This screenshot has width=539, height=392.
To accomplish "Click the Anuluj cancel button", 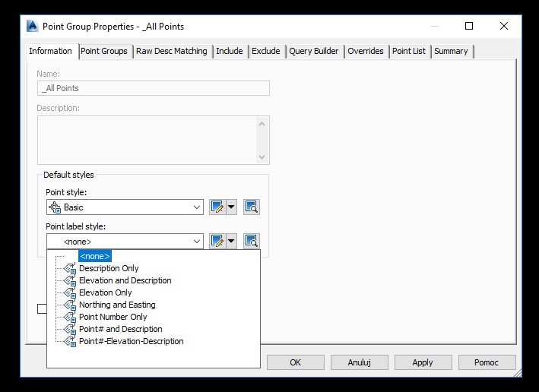I will tap(360, 362).
